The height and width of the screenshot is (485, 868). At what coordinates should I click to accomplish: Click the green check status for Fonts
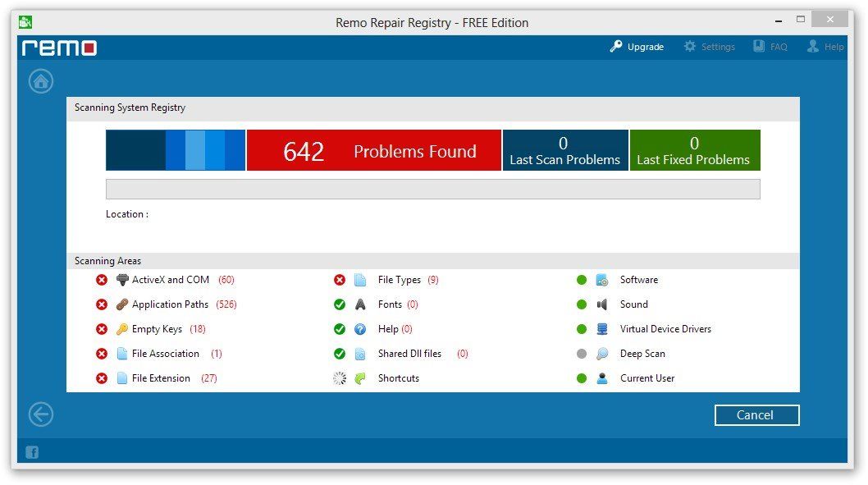(x=340, y=304)
